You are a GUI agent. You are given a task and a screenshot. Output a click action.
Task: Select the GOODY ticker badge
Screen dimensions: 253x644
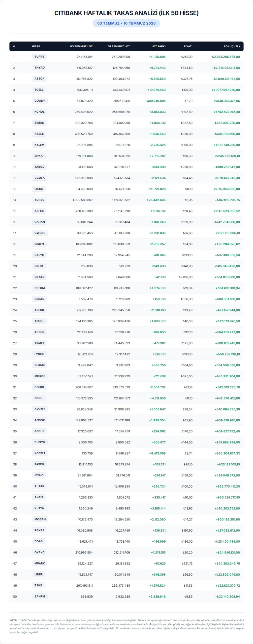[x=40, y=101]
